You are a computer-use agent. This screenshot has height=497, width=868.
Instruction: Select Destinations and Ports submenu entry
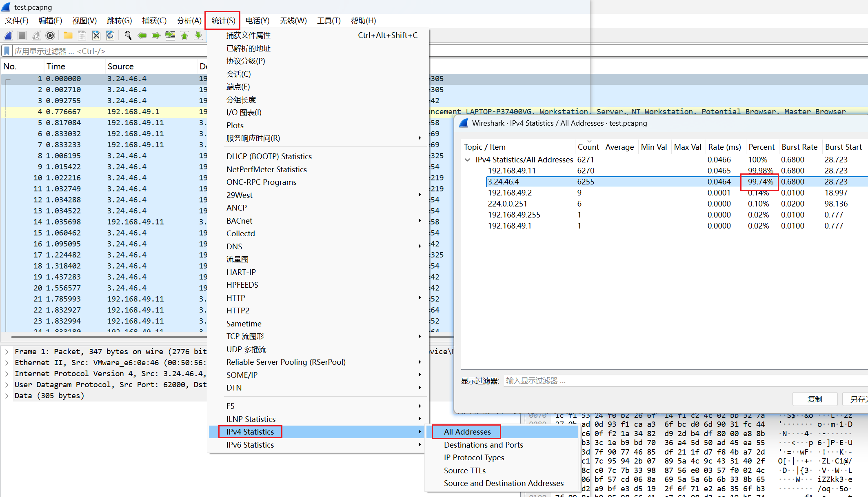click(483, 445)
